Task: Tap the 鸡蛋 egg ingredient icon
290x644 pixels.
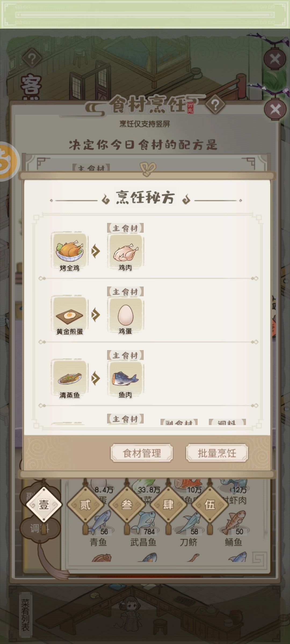Action: click(x=125, y=315)
